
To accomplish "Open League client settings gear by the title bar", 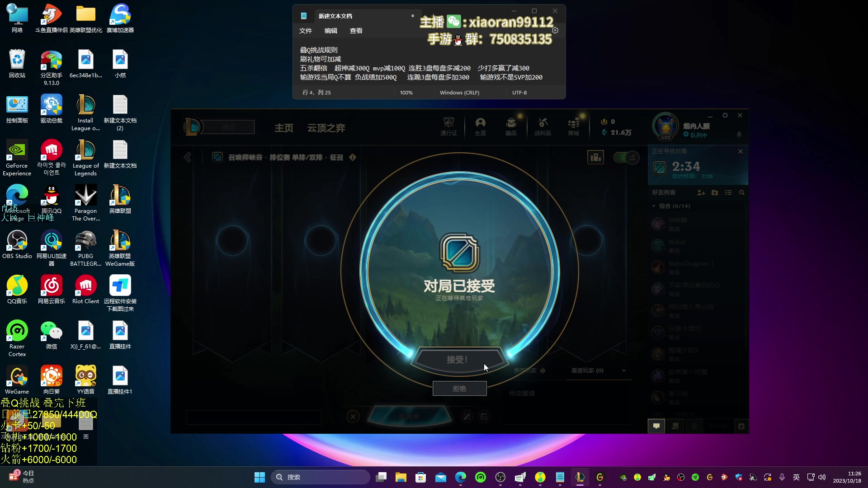I will pyautogui.click(x=725, y=115).
